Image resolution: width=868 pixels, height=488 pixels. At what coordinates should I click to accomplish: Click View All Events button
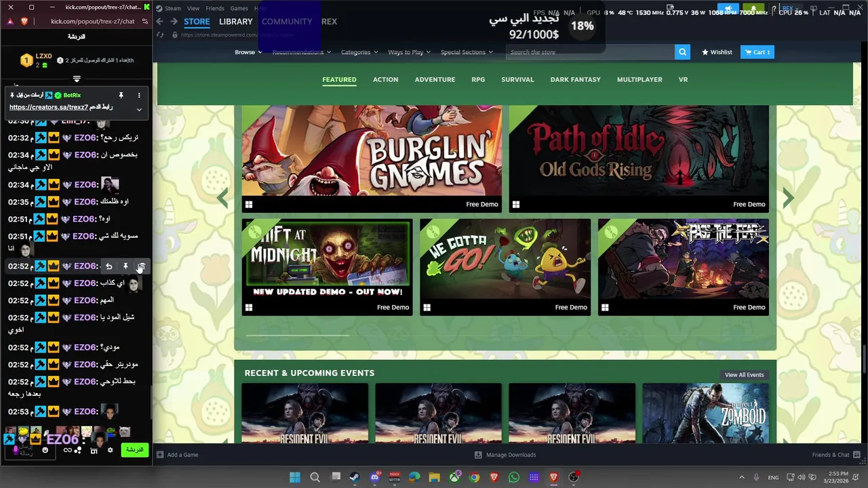pyautogui.click(x=744, y=375)
